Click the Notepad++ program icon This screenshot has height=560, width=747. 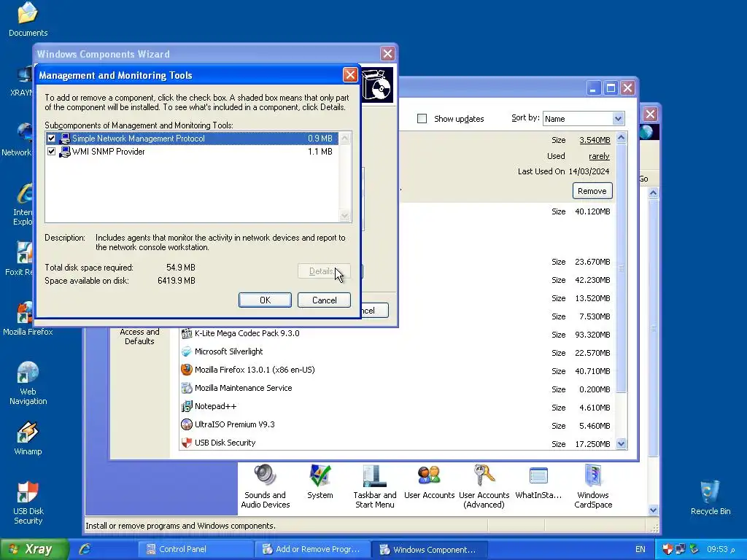click(186, 406)
